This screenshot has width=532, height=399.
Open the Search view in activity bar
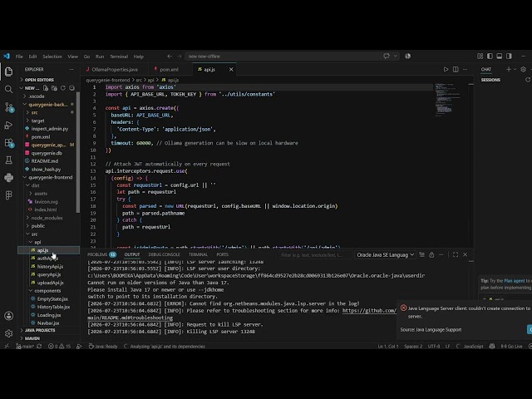point(9,89)
